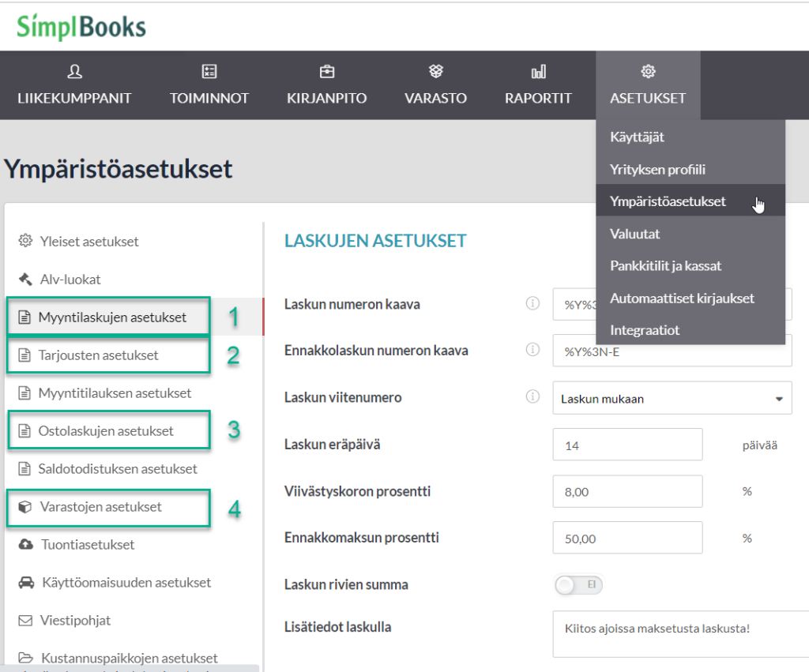Toggle the Laskun rivien summa switch
809x672 pixels.
(578, 585)
